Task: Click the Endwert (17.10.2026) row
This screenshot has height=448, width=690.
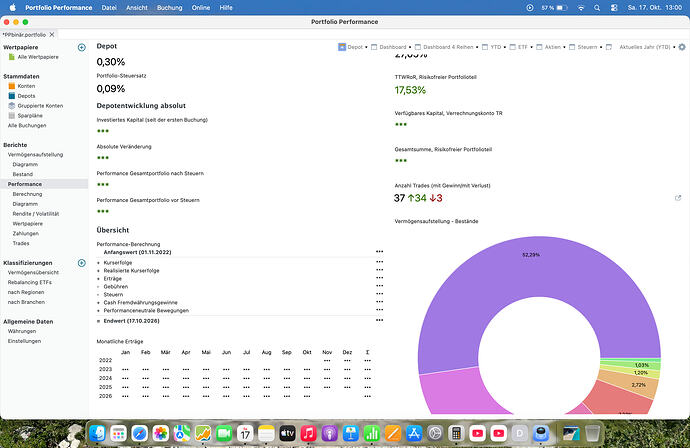Action: pyautogui.click(x=240, y=321)
